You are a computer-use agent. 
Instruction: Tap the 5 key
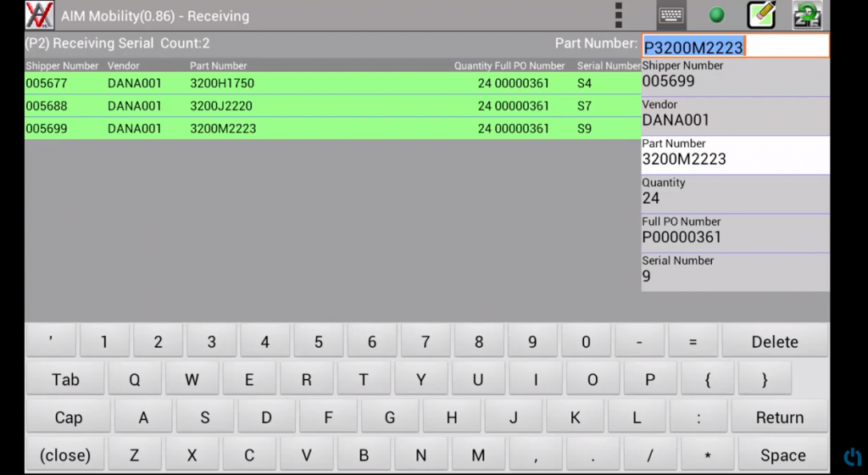(319, 341)
